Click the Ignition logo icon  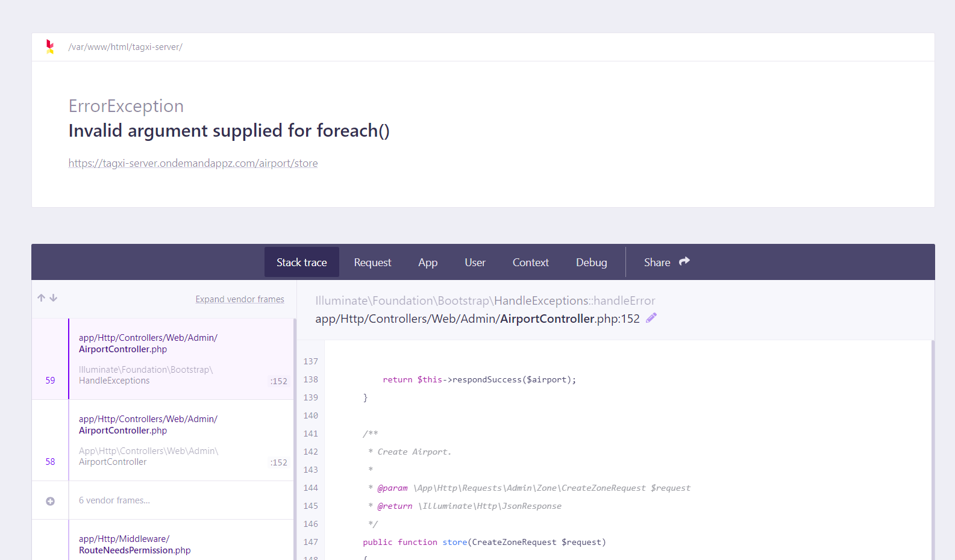tap(50, 47)
